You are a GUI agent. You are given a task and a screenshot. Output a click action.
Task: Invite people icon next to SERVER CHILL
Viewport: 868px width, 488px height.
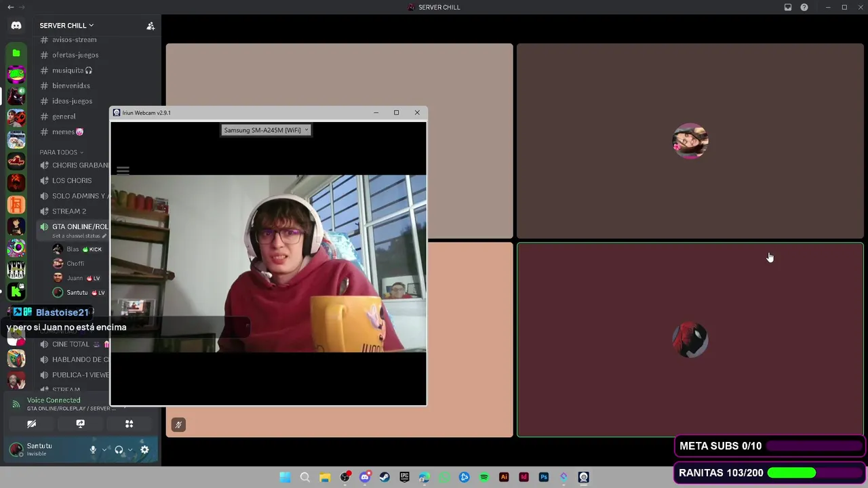[x=151, y=26]
